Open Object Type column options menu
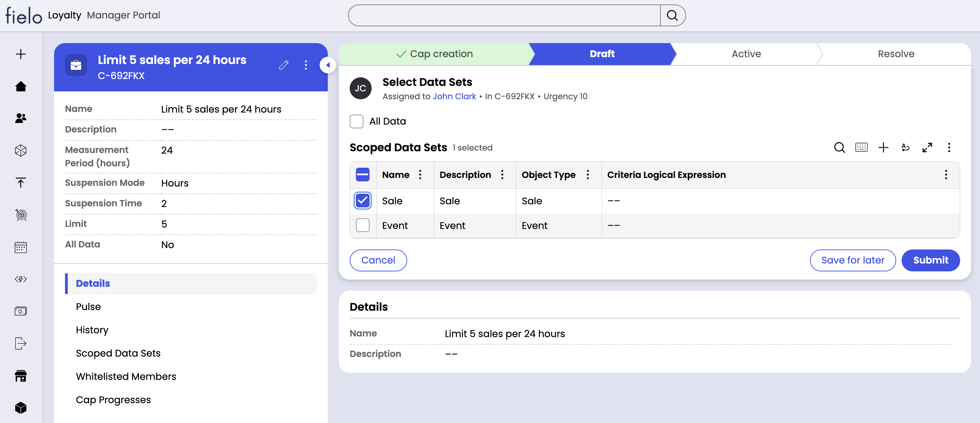Image resolution: width=980 pixels, height=423 pixels. [588, 175]
